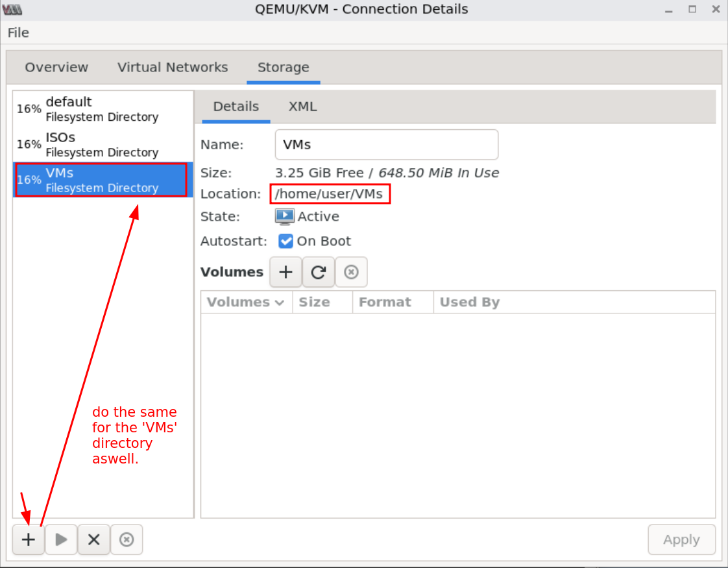Click the Name field containing VMs
Image resolution: width=728 pixels, height=568 pixels.
(x=387, y=145)
